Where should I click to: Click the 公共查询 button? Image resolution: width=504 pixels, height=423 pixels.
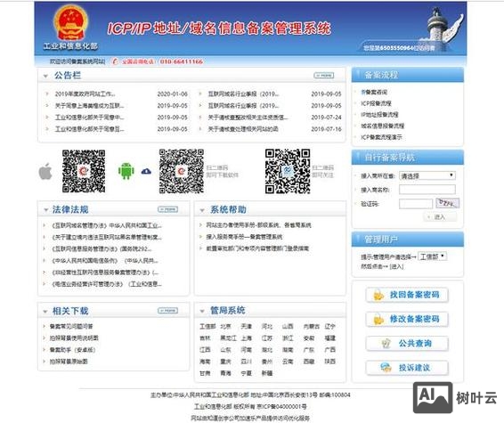[407, 344]
